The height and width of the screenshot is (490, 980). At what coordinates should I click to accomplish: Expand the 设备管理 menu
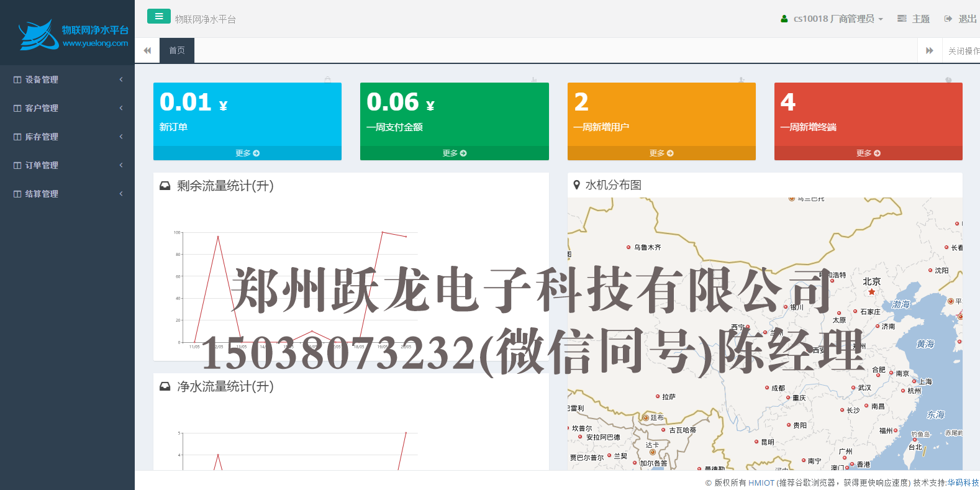pos(67,79)
